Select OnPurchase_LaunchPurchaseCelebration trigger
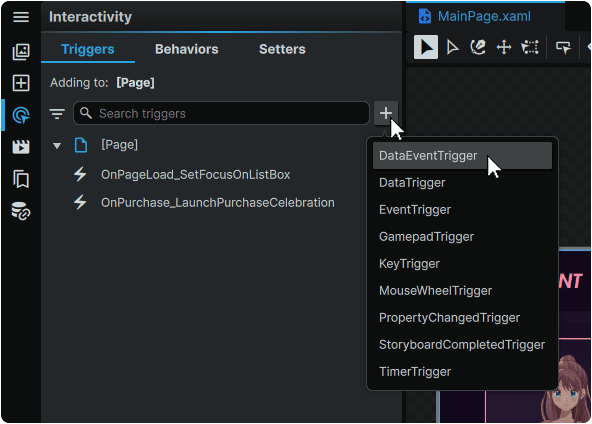The width and height of the screenshot is (592, 424). [x=218, y=203]
